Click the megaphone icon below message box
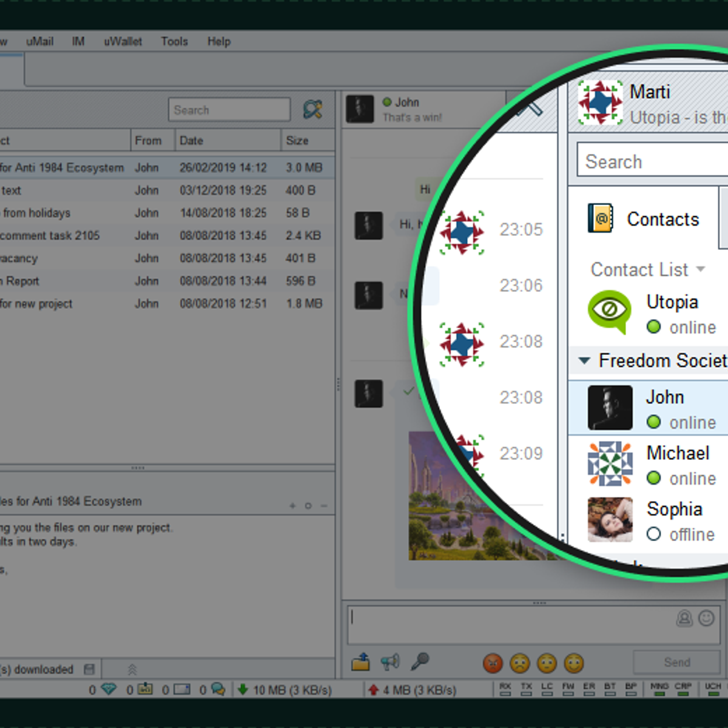The width and height of the screenshot is (728, 728). pos(390,662)
